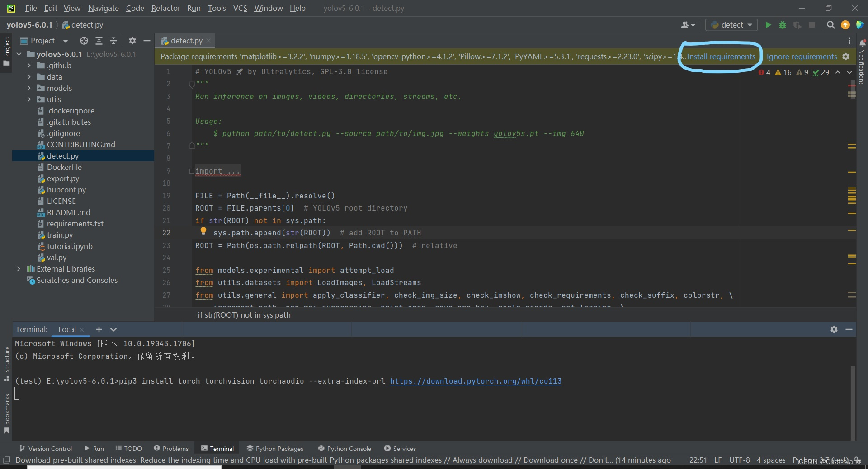Select opened file target icon in Project panel
Image resolution: width=868 pixels, height=469 pixels.
84,41
